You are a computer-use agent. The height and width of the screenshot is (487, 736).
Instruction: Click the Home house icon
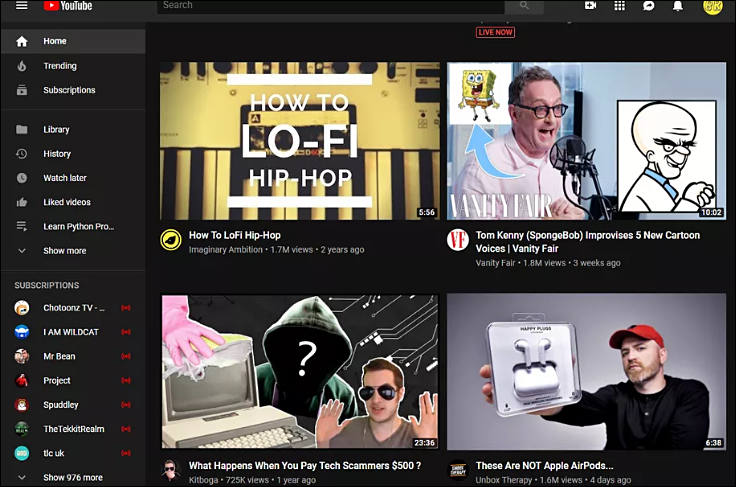coord(22,41)
